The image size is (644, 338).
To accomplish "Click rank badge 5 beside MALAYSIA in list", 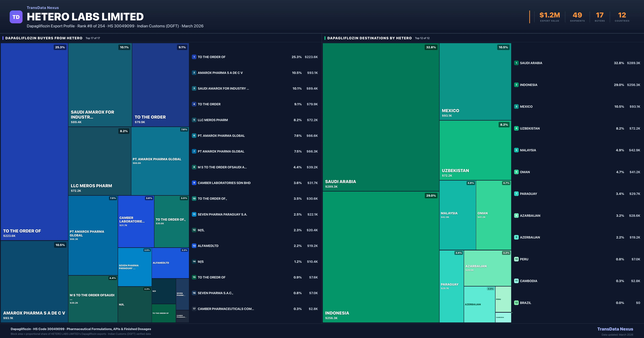I will point(516,150).
